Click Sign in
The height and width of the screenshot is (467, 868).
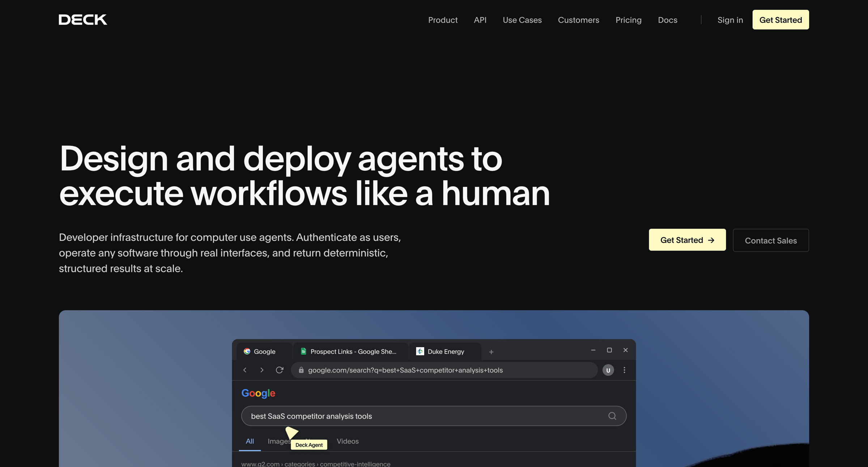(730, 20)
